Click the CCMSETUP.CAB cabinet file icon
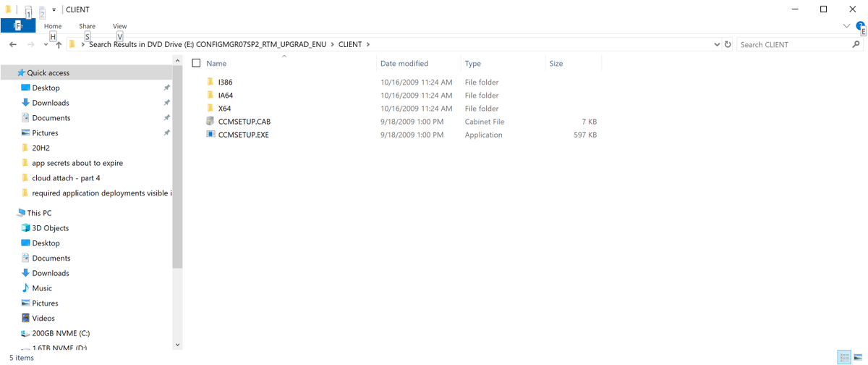Image resolution: width=868 pixels, height=365 pixels. (x=210, y=122)
